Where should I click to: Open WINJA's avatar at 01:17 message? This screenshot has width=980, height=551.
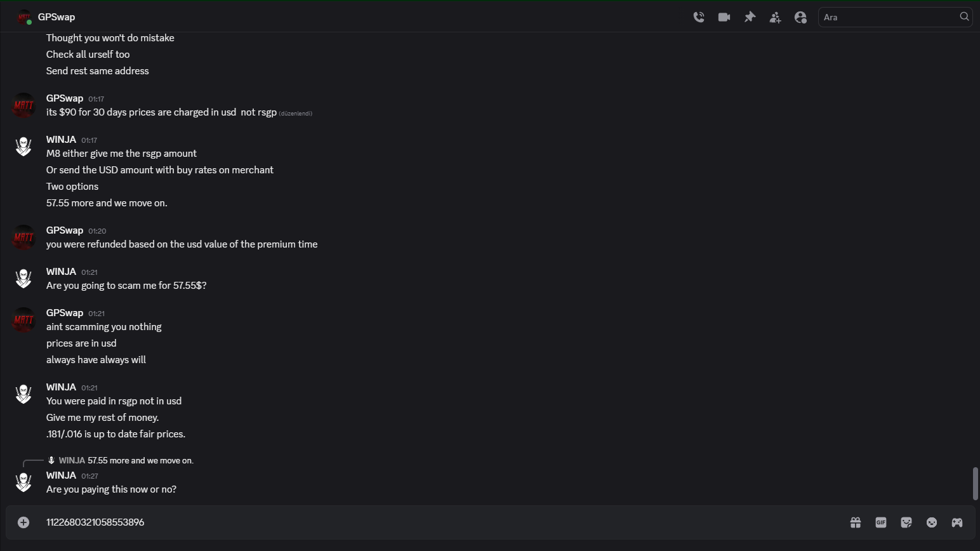pyautogui.click(x=23, y=147)
